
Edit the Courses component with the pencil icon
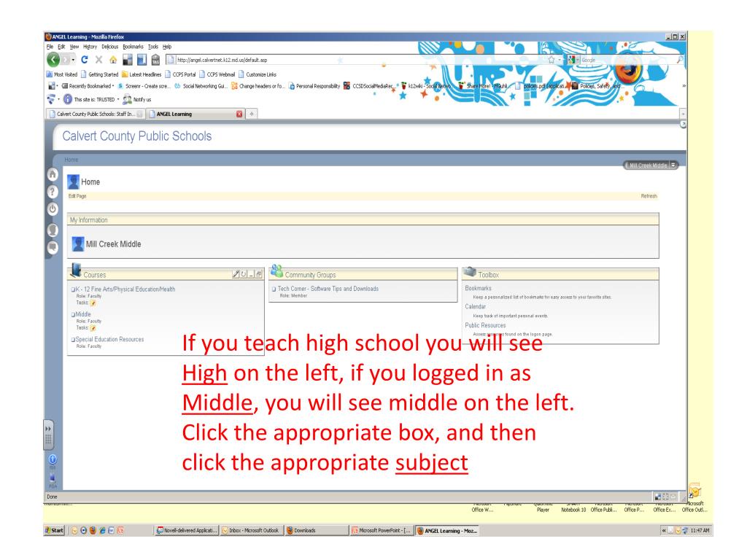point(236,274)
